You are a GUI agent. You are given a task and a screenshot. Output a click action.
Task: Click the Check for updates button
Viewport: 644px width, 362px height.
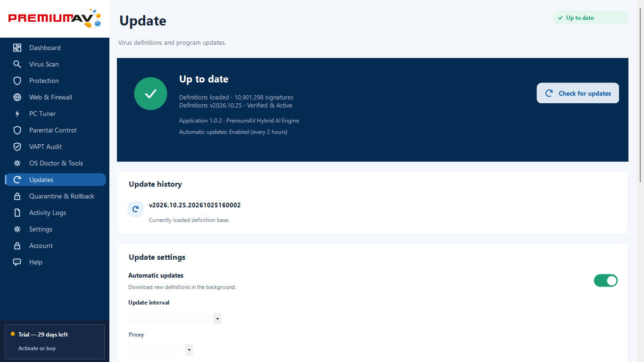tap(578, 93)
